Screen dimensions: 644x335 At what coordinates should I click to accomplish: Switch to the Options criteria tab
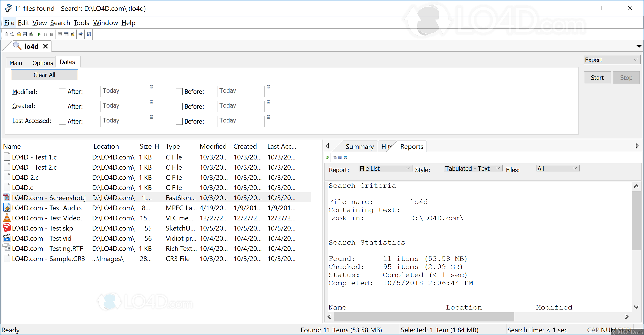(x=42, y=63)
